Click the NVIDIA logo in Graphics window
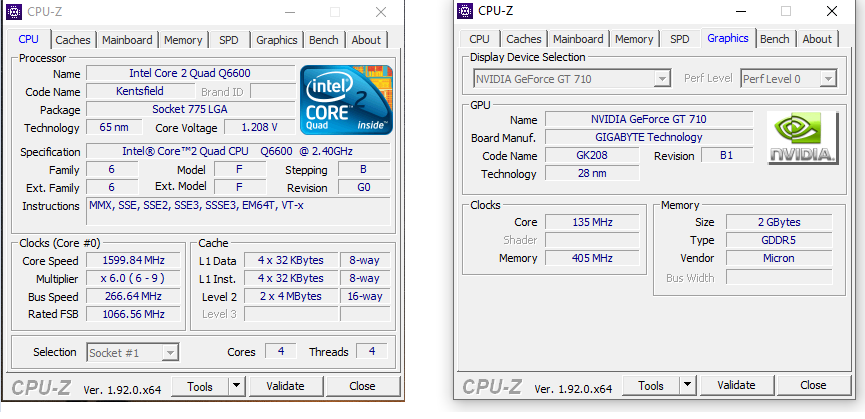Image resolution: width=865 pixels, height=419 pixels. point(803,138)
